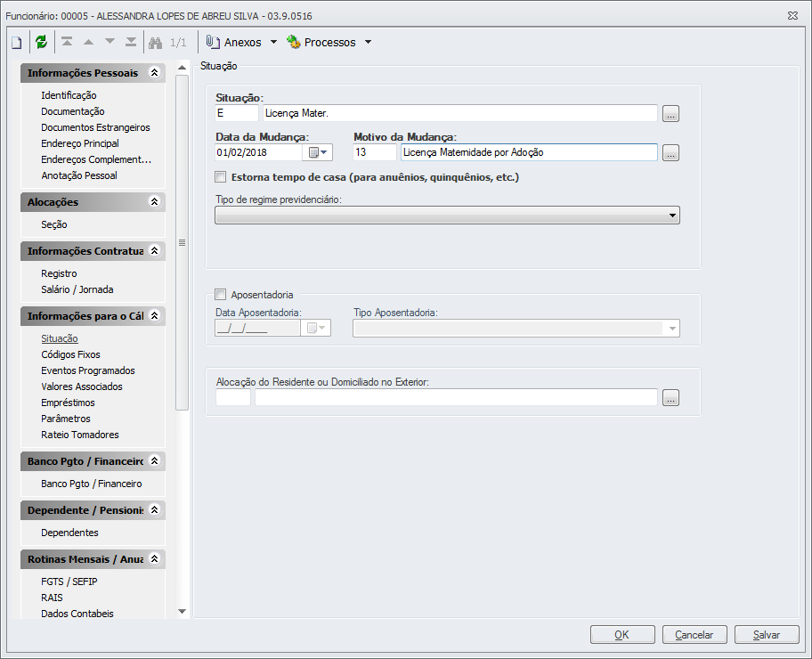Click the Situação code field containing E
812x659 pixels.
(x=237, y=113)
